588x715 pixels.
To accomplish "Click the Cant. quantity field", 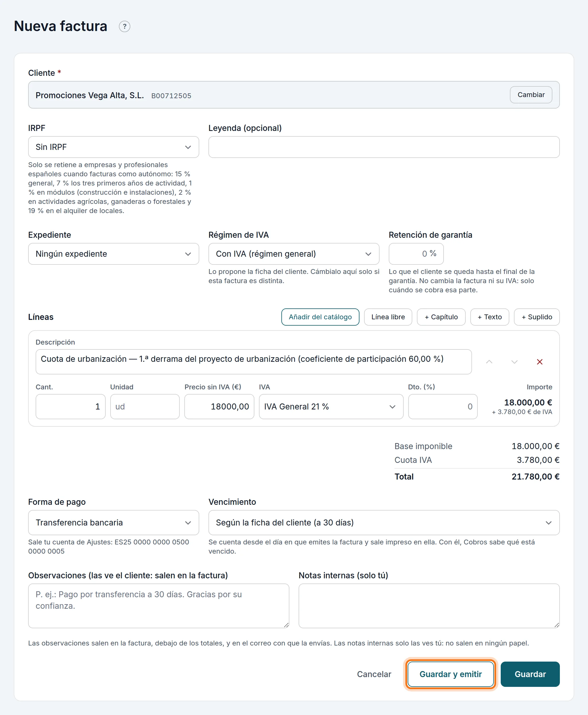I will (70, 406).
